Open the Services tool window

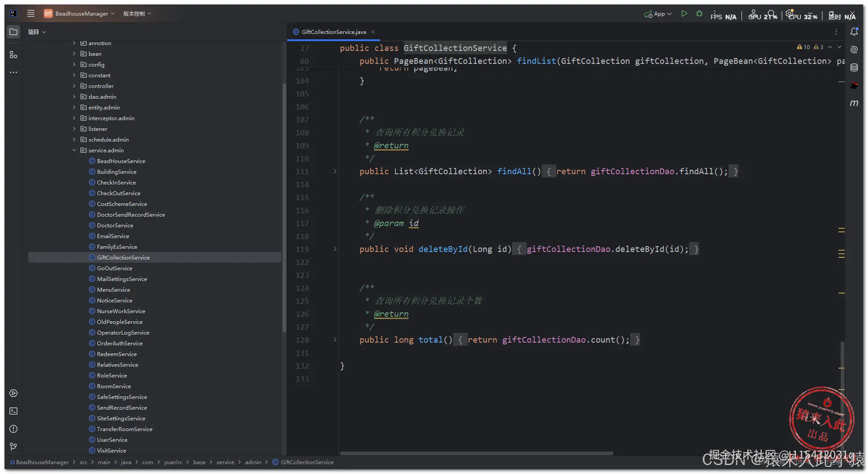[13, 393]
